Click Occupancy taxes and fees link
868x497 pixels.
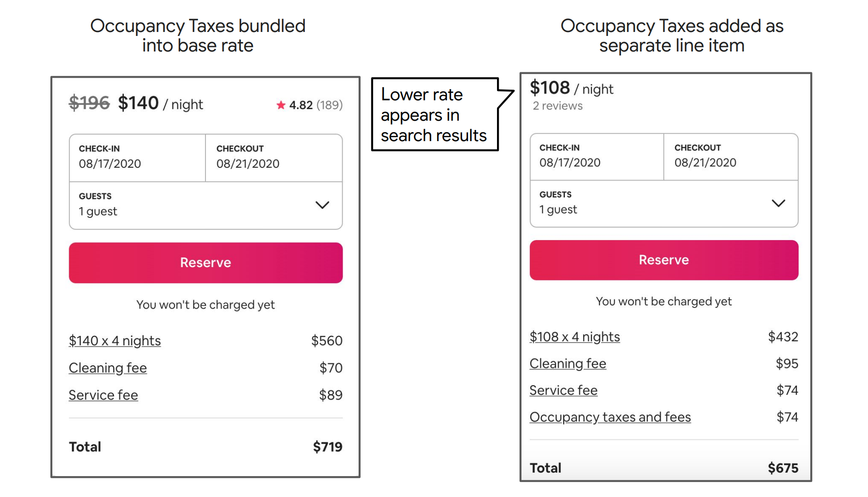click(610, 417)
